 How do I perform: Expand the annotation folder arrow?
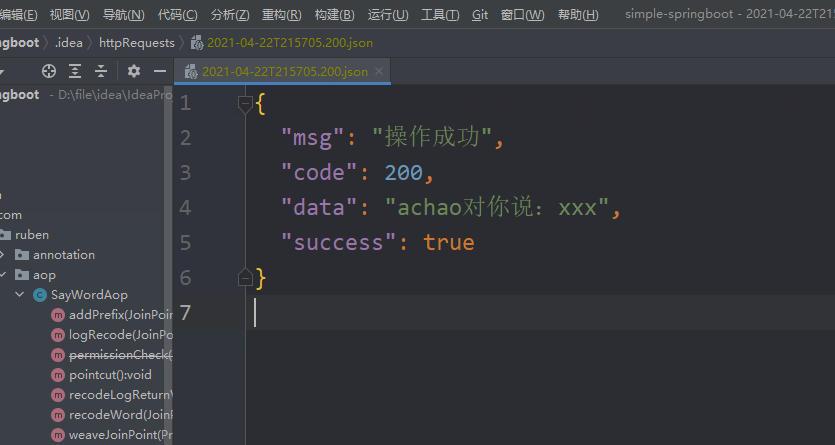(3, 255)
